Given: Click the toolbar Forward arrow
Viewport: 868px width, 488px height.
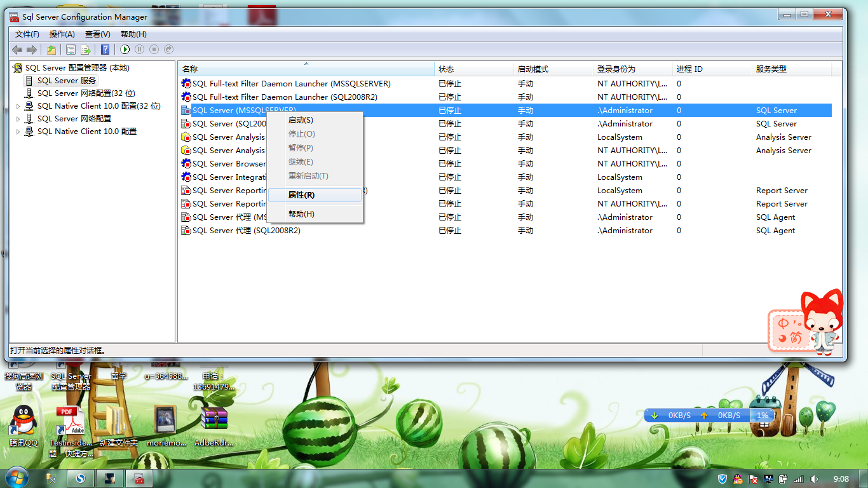Looking at the screenshot, I should tap(31, 50).
